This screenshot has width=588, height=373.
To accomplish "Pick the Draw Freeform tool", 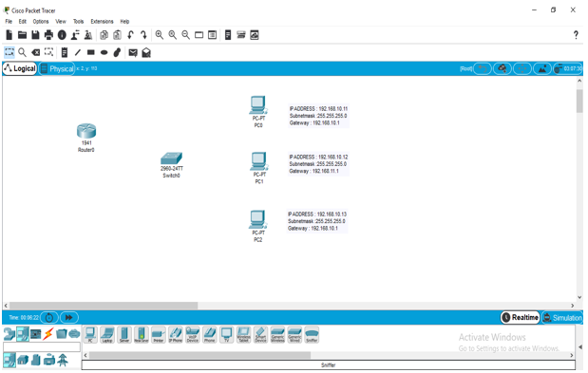I will coord(118,52).
